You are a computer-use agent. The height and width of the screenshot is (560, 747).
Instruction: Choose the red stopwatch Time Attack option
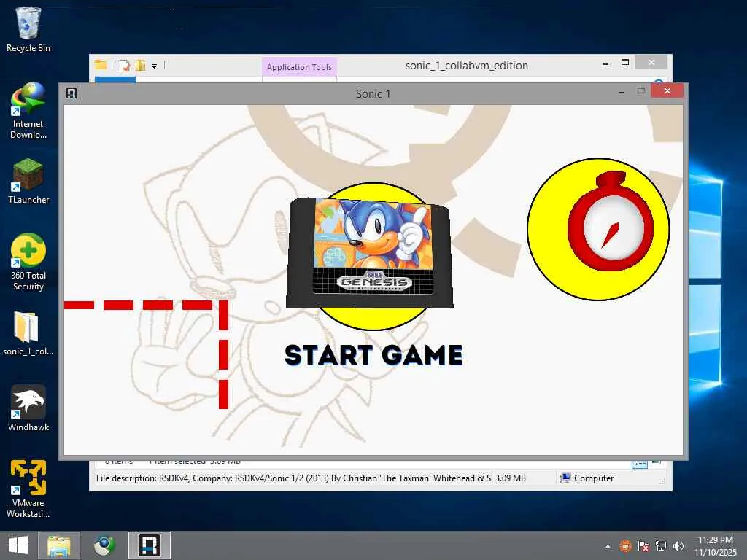pyautogui.click(x=598, y=229)
